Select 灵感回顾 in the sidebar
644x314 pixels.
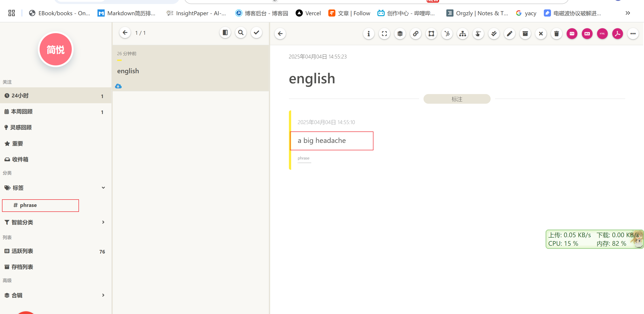[55, 127]
